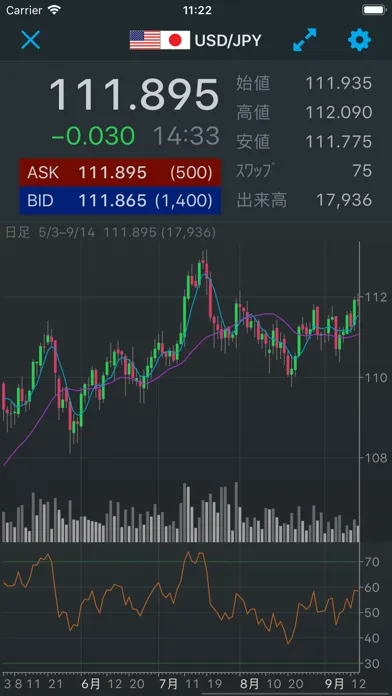The width and height of the screenshot is (392, 696).
Task: Select the 出来高 volume value row
Action: (305, 200)
